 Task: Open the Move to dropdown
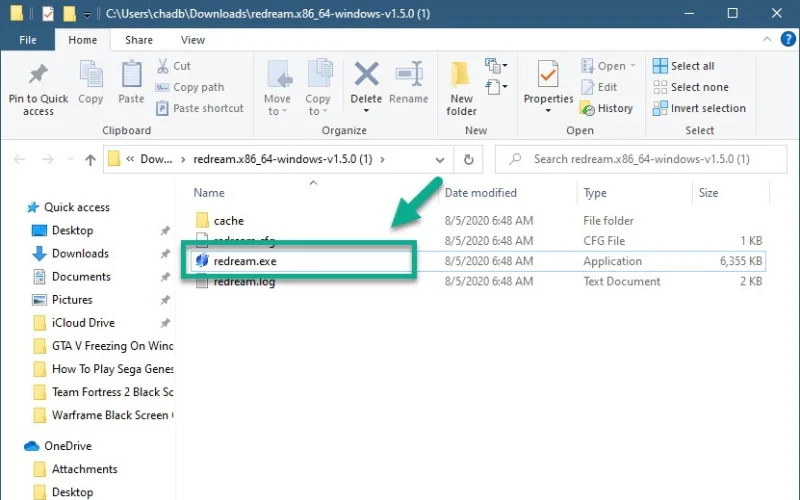(277, 88)
